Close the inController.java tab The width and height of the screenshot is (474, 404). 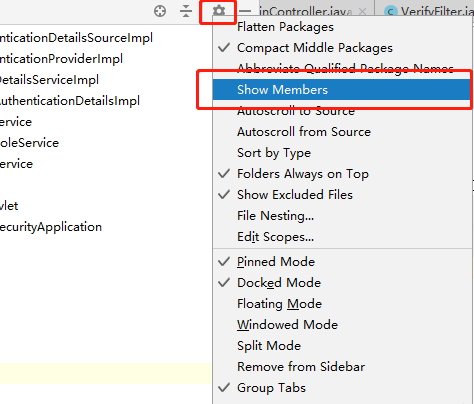click(362, 12)
